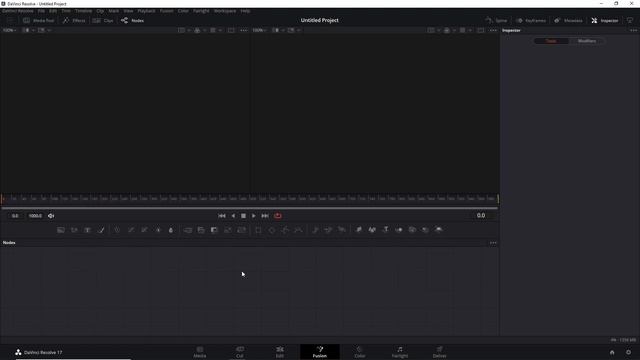Open the Workspace menu
Image resolution: width=640 pixels, height=360 pixels.
coord(225,11)
